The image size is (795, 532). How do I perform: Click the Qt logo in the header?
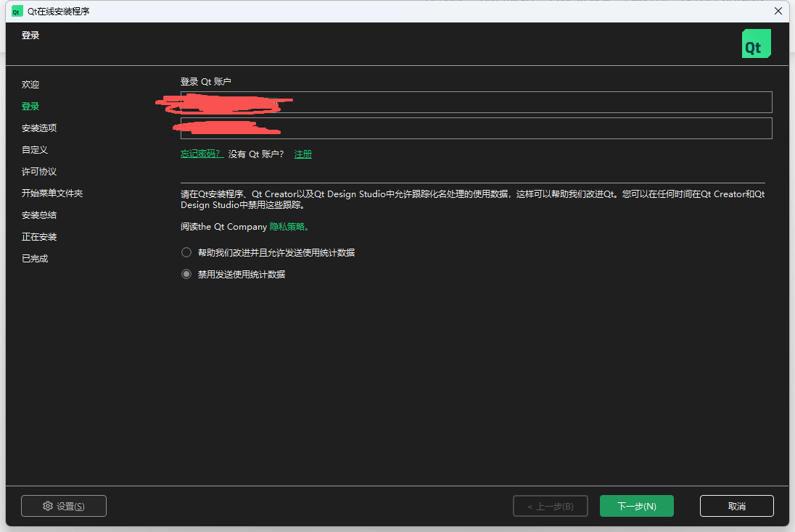click(756, 43)
